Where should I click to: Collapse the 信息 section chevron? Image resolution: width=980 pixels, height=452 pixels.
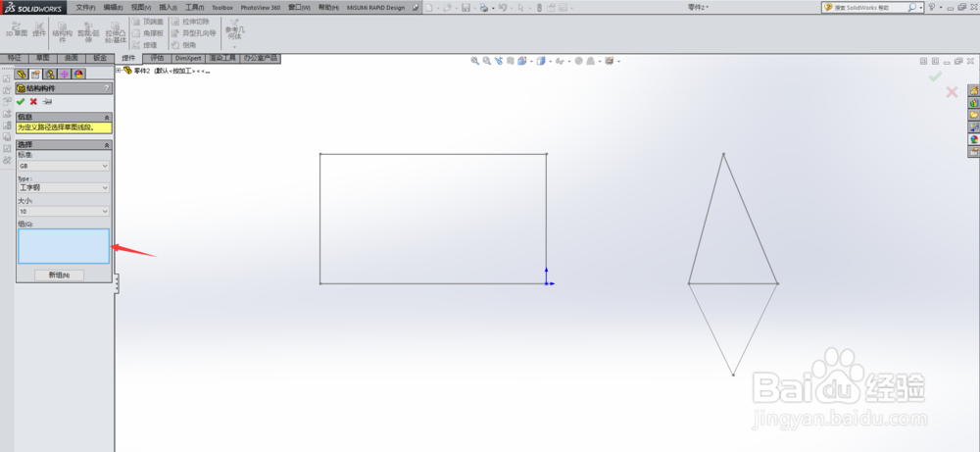click(107, 117)
